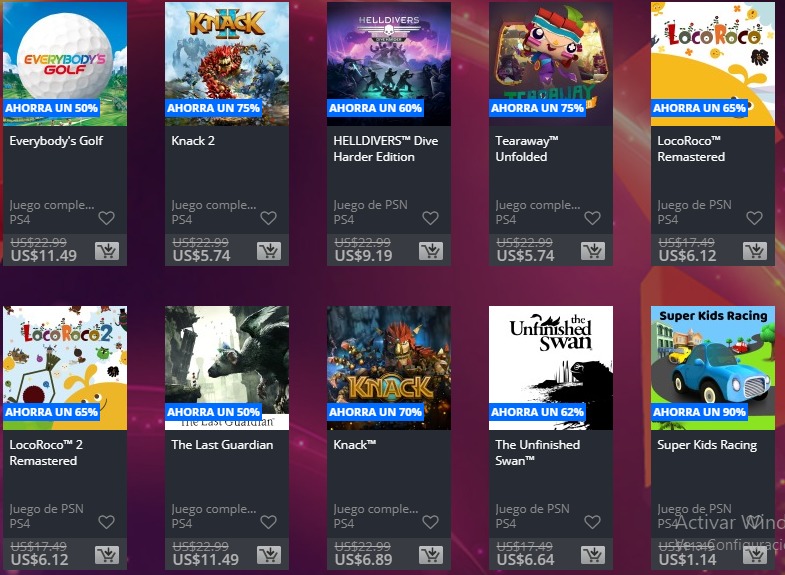Add Tearaway Unfolded to the cart
This screenshot has width=785, height=575.
coord(593,251)
